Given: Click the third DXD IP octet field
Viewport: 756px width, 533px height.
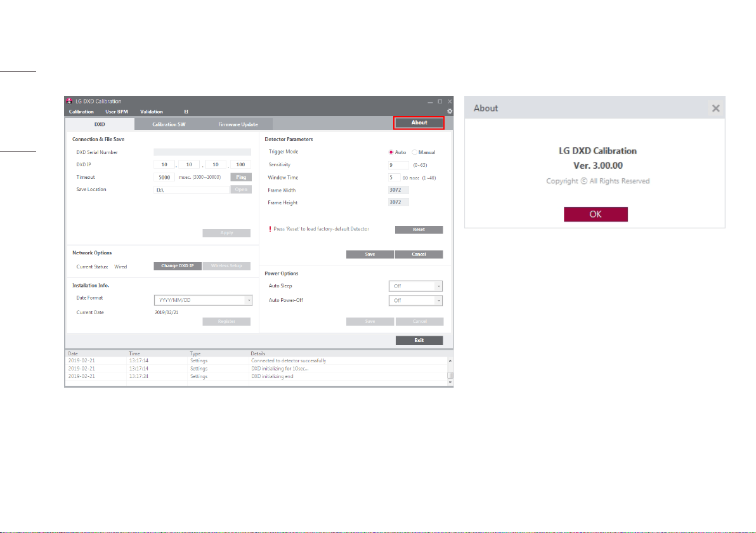Looking at the screenshot, I should click(x=216, y=164).
